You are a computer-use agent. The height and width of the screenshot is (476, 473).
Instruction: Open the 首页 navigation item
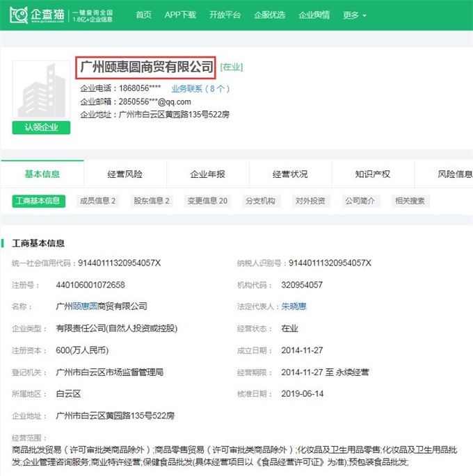[x=143, y=15]
